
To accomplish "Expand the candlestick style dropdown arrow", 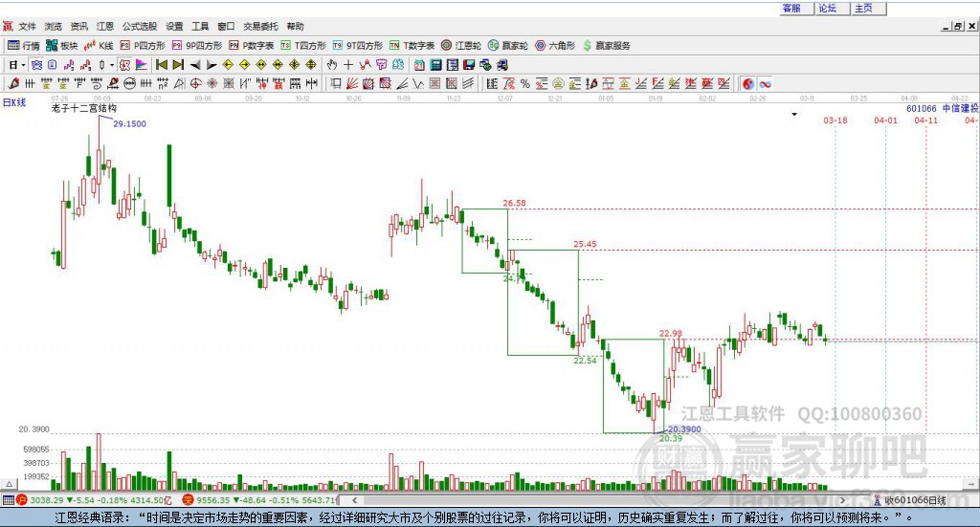I will tap(112, 65).
